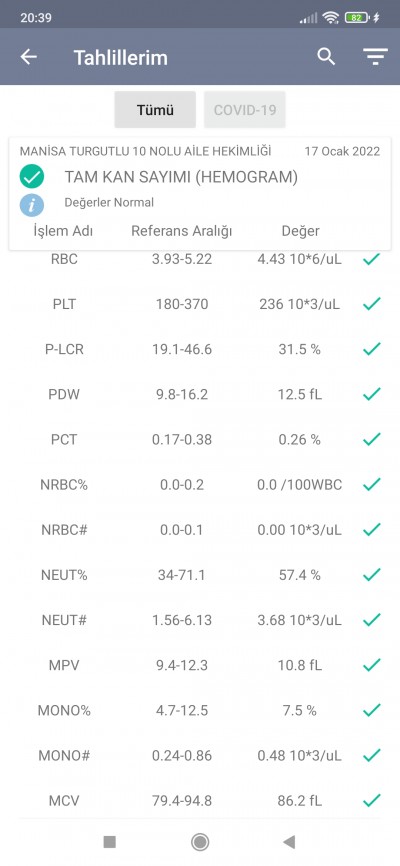Tap the checkmark on MCV row
Screen dimensions: 400x866
372,800
